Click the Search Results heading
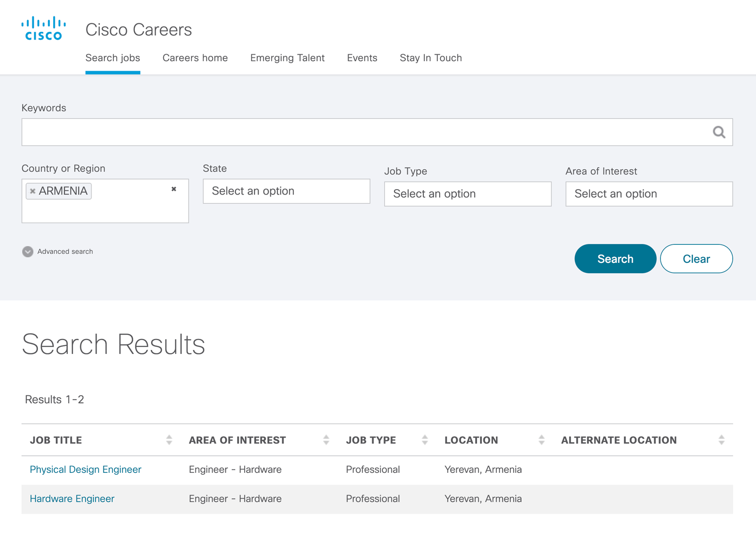 click(113, 344)
